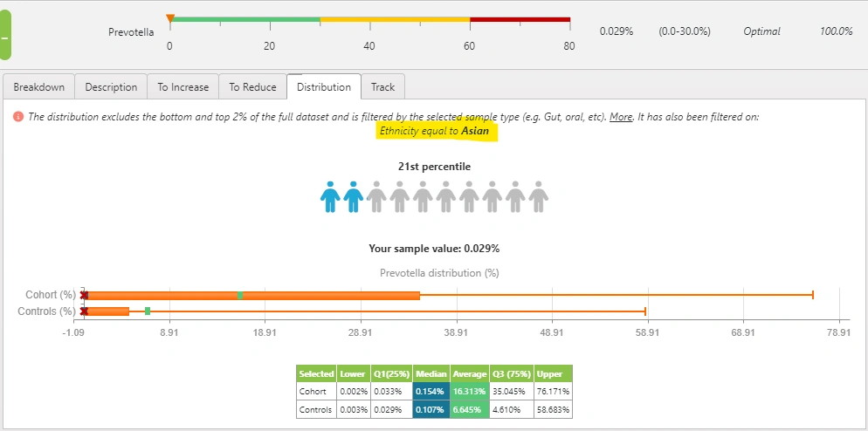Click the orange Cohort interquartile bar

pyautogui.click(x=252, y=296)
